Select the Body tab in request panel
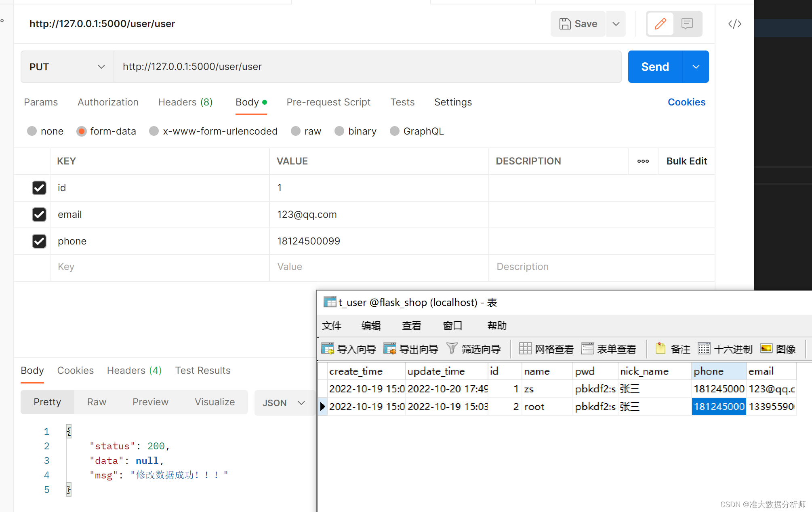Image resolution: width=812 pixels, height=512 pixels. coord(248,102)
